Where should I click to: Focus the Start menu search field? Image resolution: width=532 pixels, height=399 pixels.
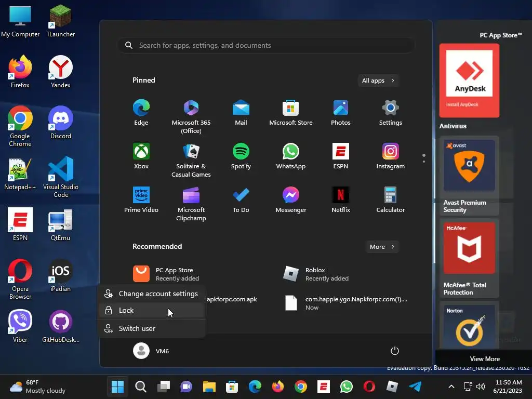(x=266, y=45)
